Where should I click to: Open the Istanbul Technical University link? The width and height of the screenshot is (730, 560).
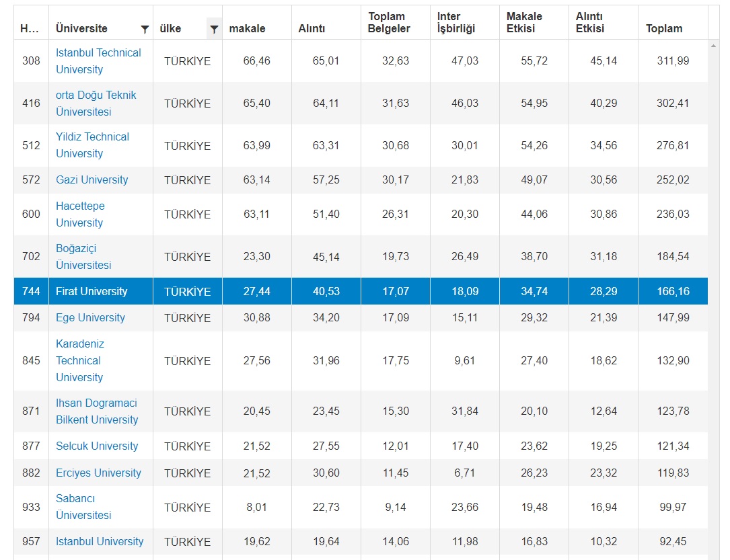click(98, 61)
